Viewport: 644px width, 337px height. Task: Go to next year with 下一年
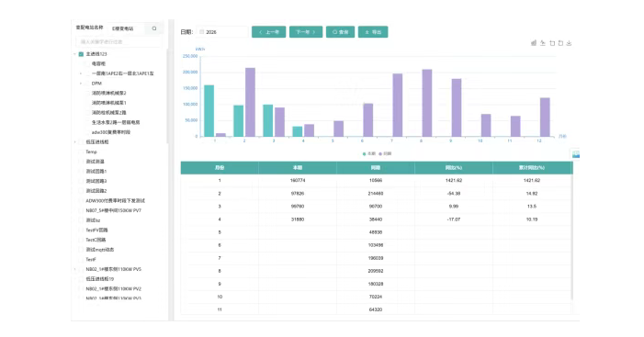[x=306, y=32]
